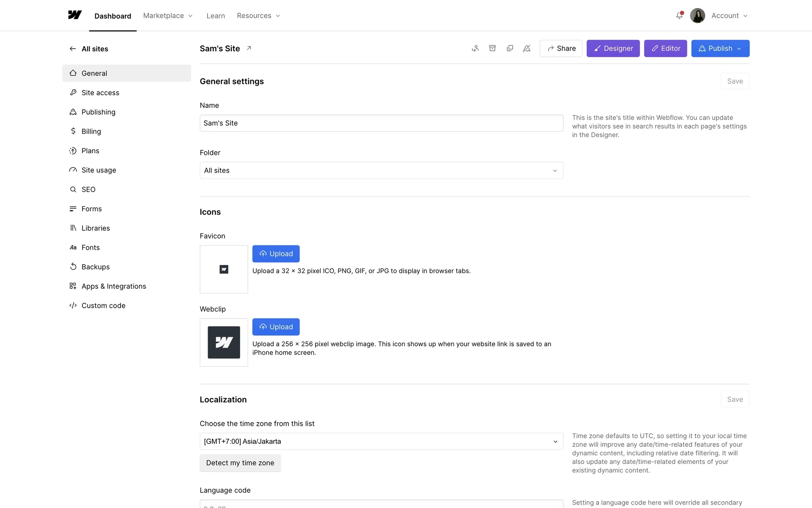Viewport: 812px width, 508px height.
Task: Click the Webclip preview thumbnail
Action: 224,342
